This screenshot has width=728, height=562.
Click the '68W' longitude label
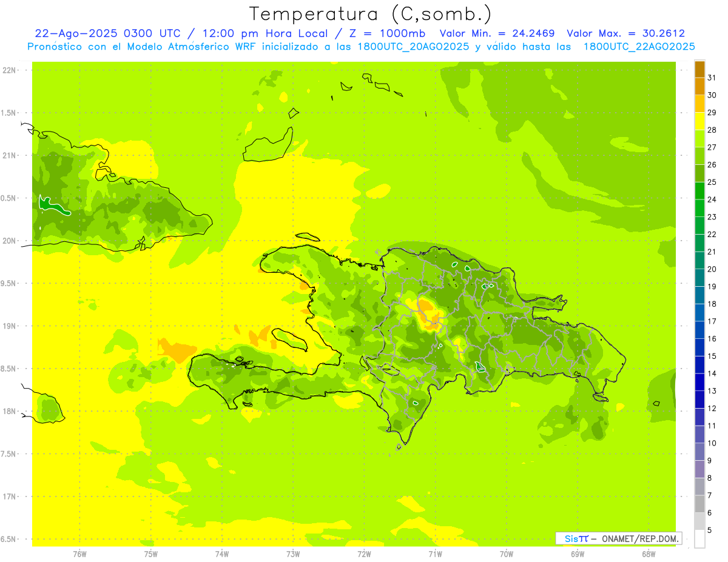[x=649, y=554]
